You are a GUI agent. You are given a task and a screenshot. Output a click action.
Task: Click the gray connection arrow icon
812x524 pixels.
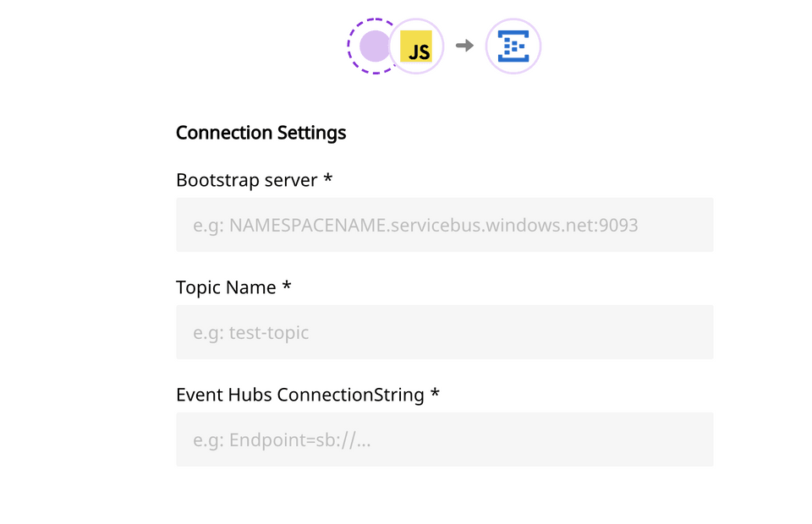click(x=464, y=46)
